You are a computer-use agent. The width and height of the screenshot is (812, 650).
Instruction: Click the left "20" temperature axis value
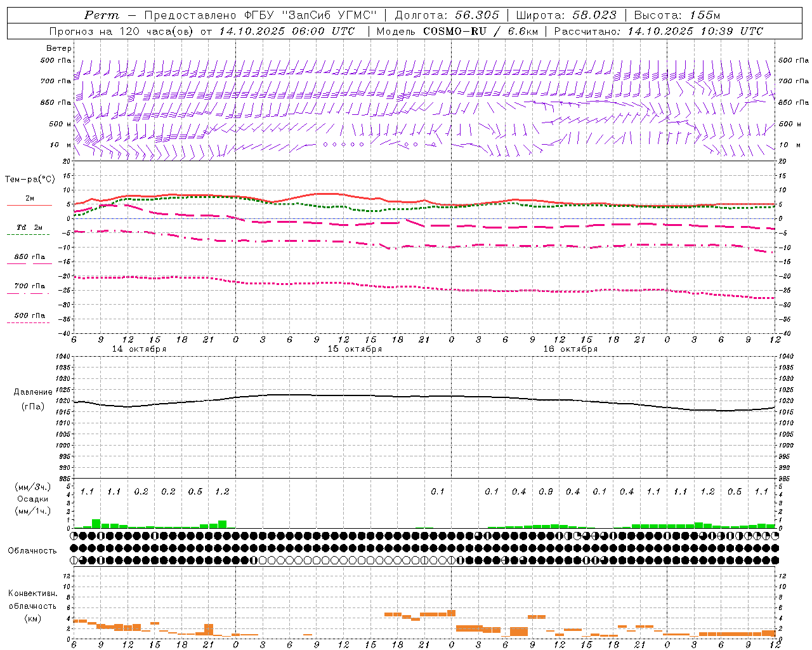click(67, 161)
